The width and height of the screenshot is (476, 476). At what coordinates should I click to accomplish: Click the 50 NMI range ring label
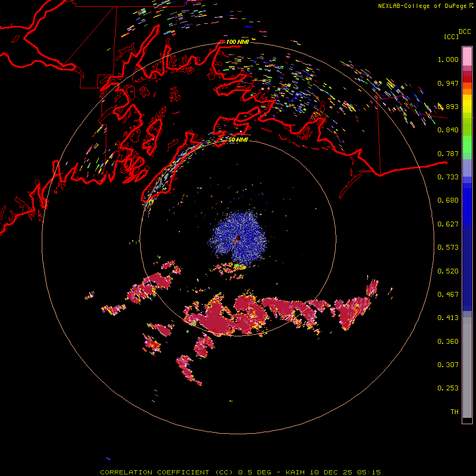[238, 140]
